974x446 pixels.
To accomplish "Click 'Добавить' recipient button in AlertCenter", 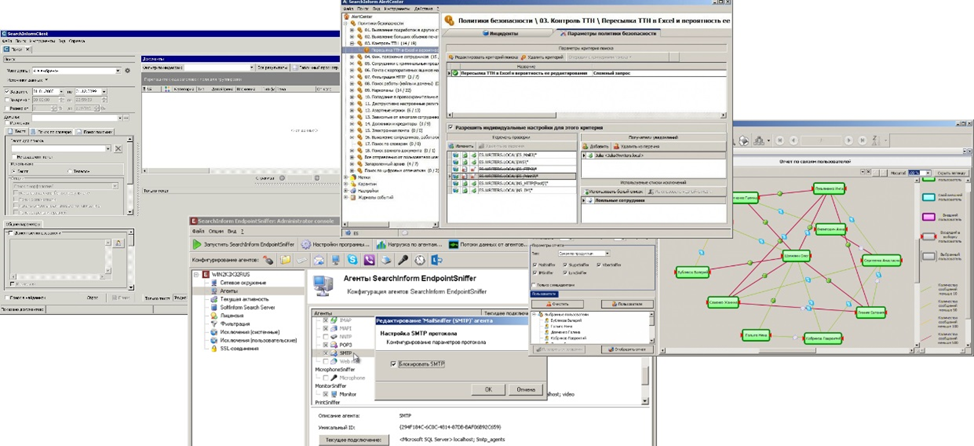I will (x=595, y=146).
